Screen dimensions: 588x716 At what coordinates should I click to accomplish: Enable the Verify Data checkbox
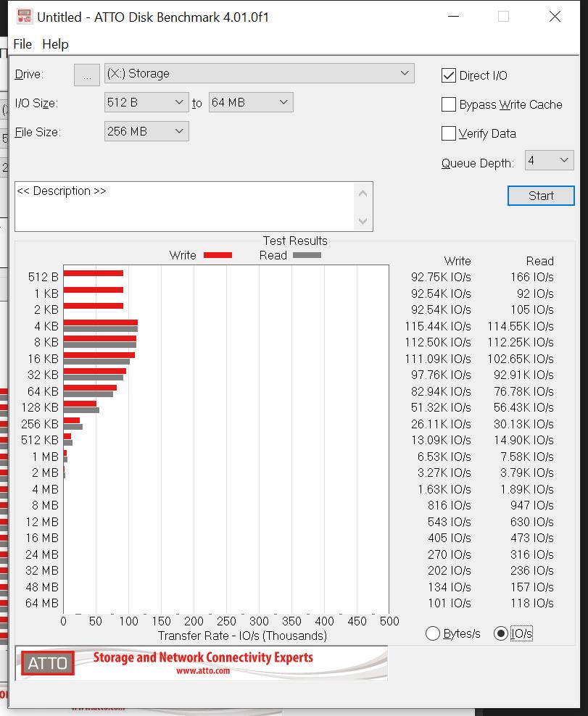(x=449, y=133)
